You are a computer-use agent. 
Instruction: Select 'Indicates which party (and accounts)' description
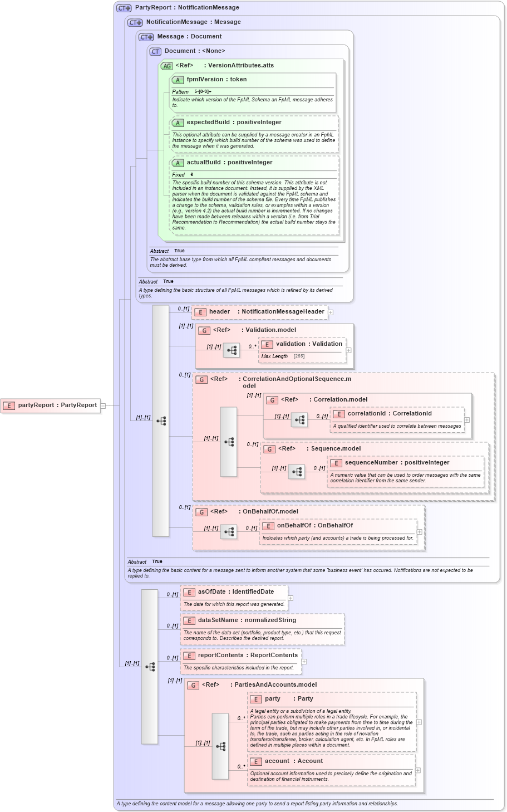(x=338, y=538)
